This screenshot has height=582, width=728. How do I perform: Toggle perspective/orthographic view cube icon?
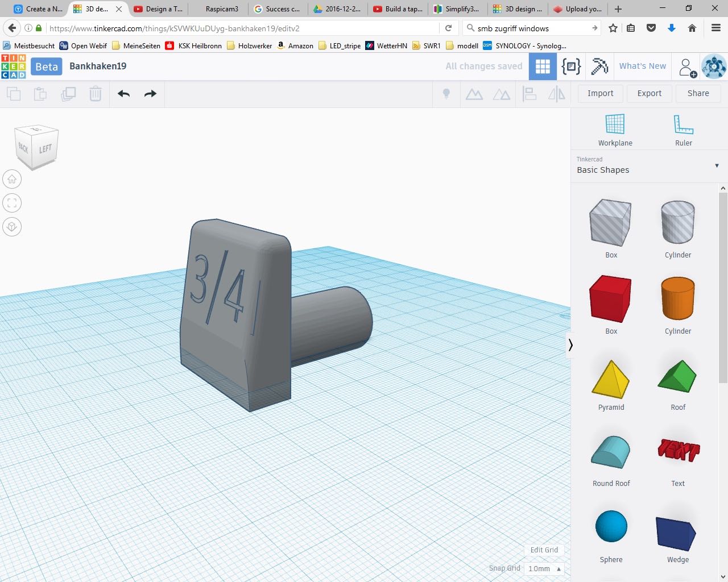(12, 227)
